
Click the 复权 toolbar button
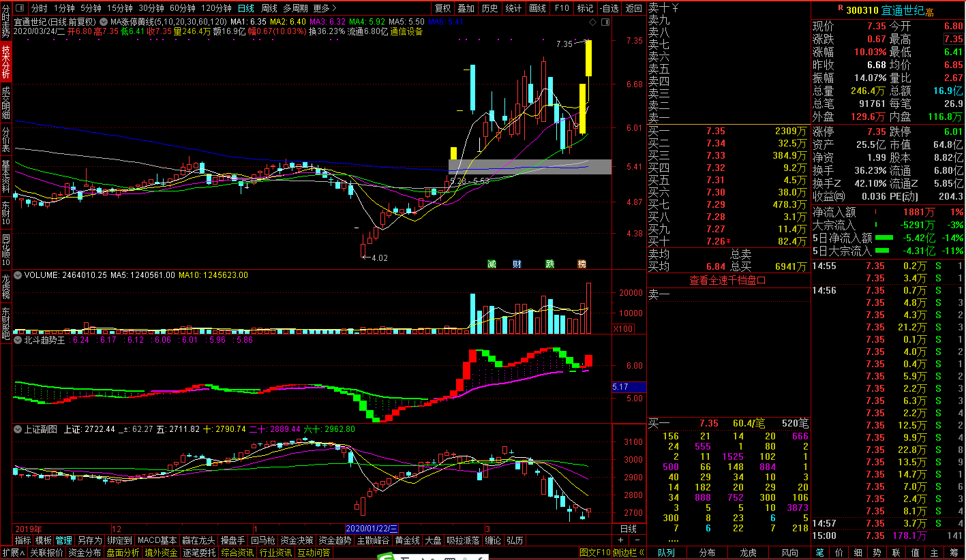[443, 8]
